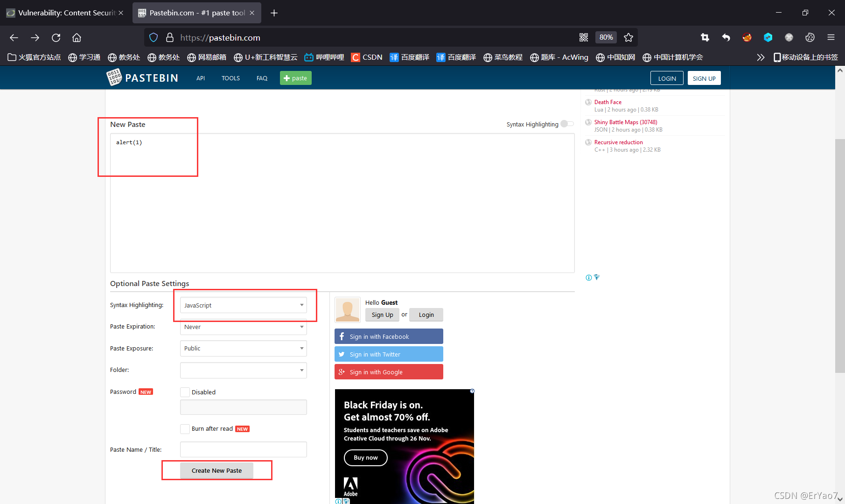
Task: Click the address bar URL pastebin.com
Action: pos(220,38)
